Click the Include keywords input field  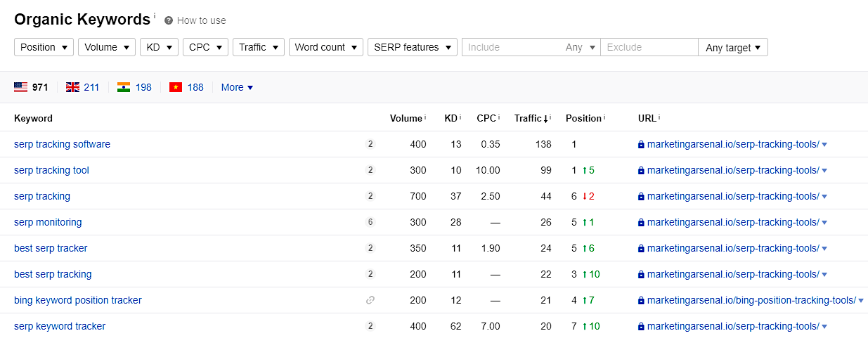coord(513,47)
